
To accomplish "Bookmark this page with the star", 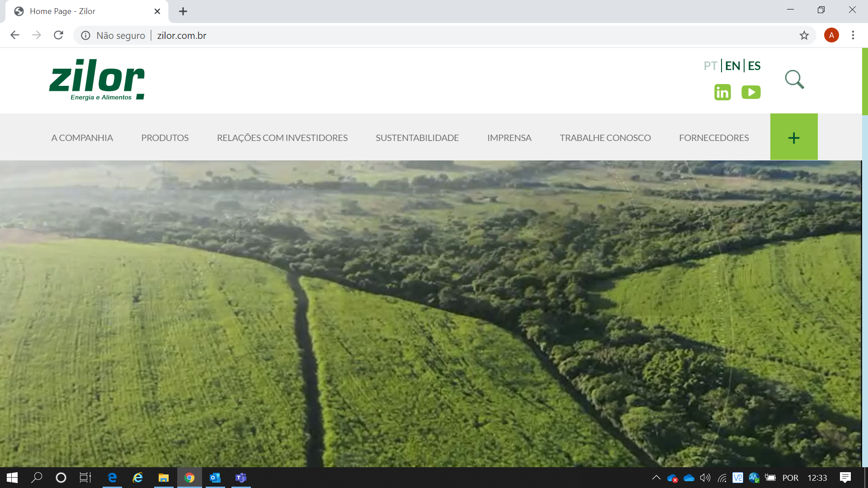I will point(804,35).
